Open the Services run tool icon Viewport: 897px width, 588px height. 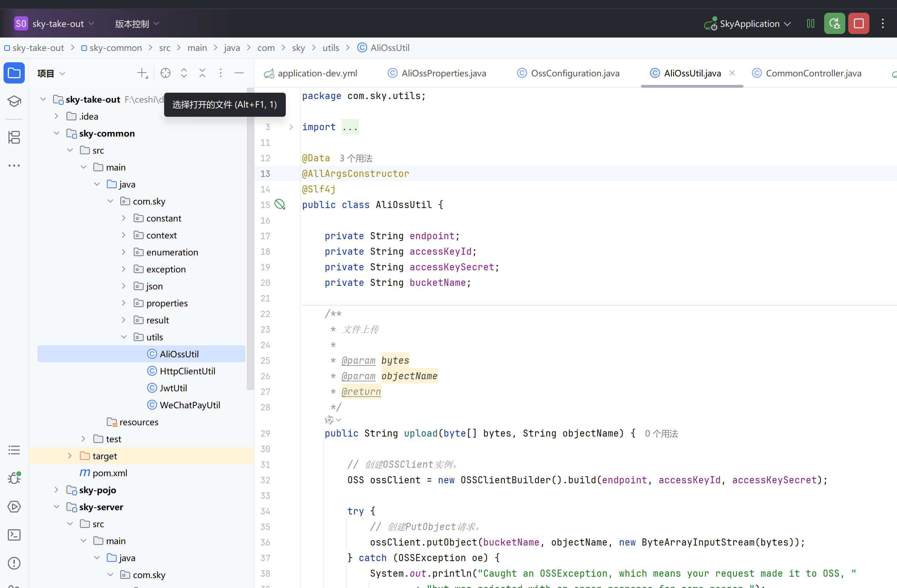point(14,506)
